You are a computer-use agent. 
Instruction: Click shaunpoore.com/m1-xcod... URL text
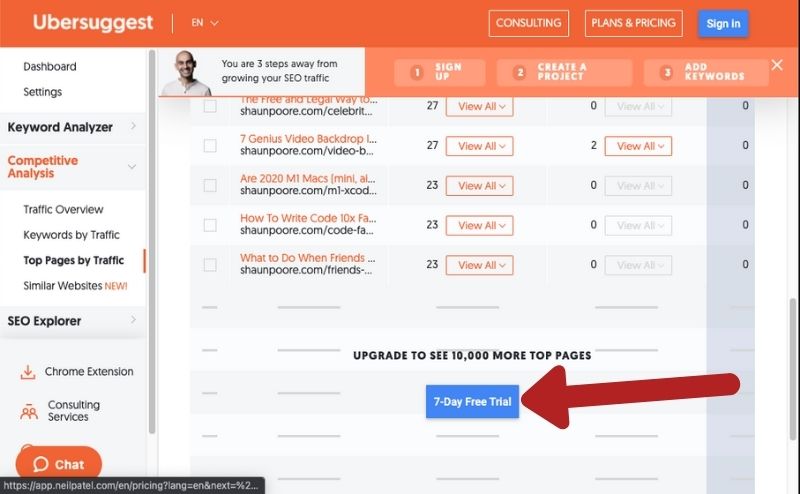tap(308, 191)
